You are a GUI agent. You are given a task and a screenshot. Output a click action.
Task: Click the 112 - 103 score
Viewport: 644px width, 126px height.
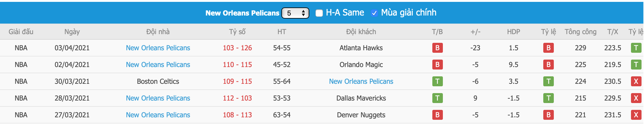[x=237, y=98]
